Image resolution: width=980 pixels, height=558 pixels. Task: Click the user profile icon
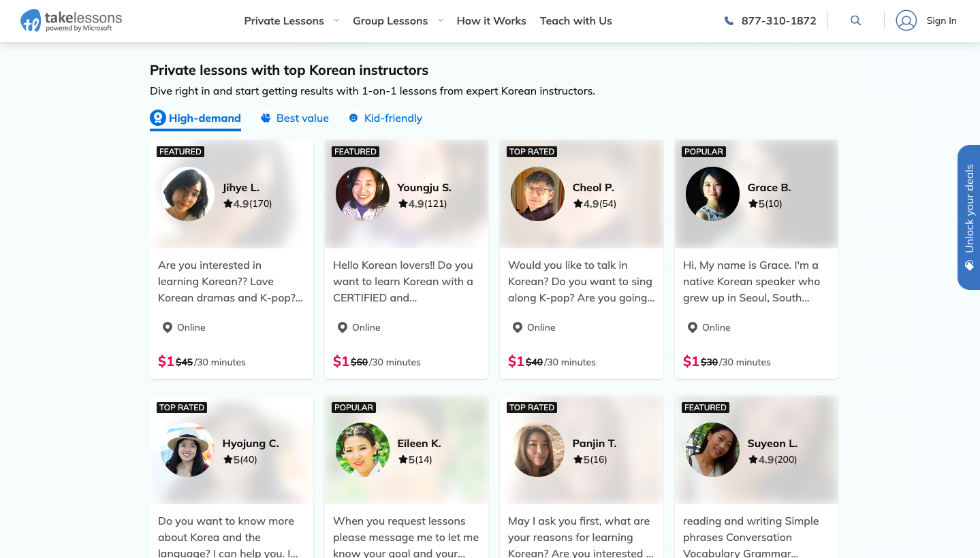pyautogui.click(x=906, y=21)
